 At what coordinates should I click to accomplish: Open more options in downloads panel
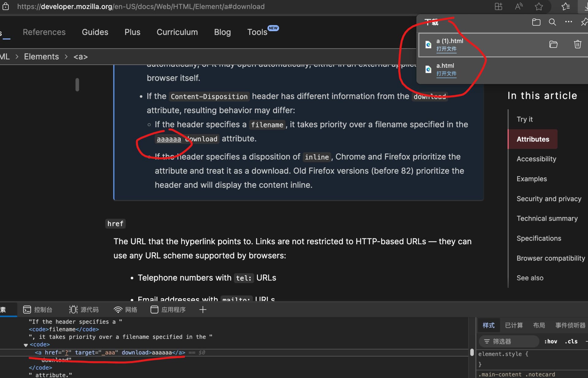(569, 22)
